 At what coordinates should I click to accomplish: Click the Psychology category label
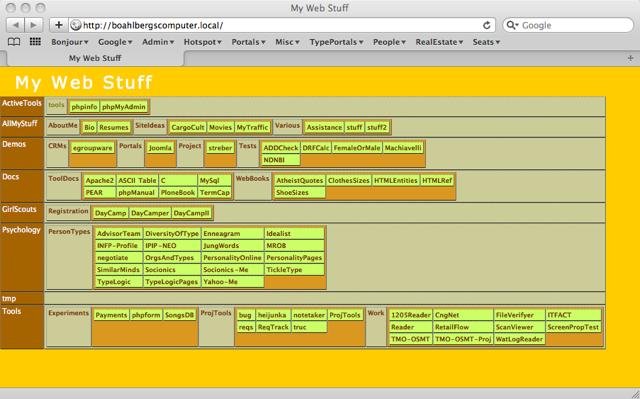pyautogui.click(x=21, y=230)
